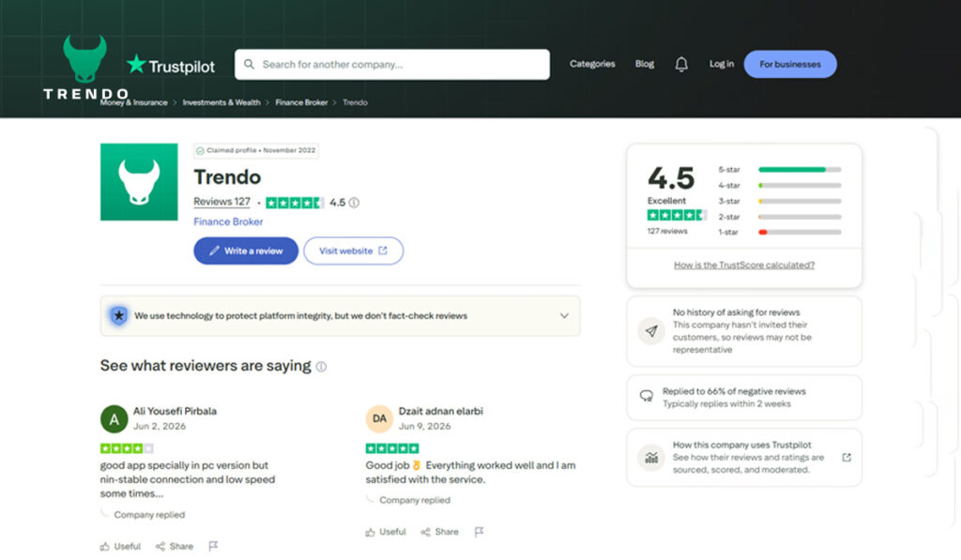This screenshot has height=560, width=961.
Task: Click Dzait's five-star rating
Action: click(392, 448)
